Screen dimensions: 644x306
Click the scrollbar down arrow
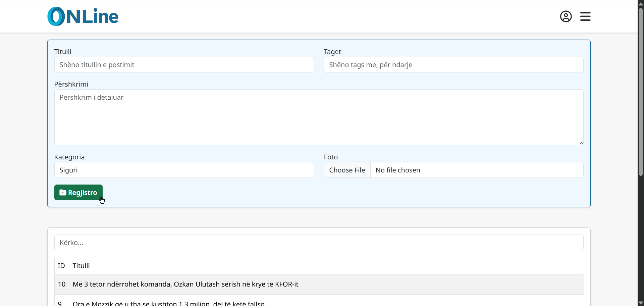pos(641,303)
